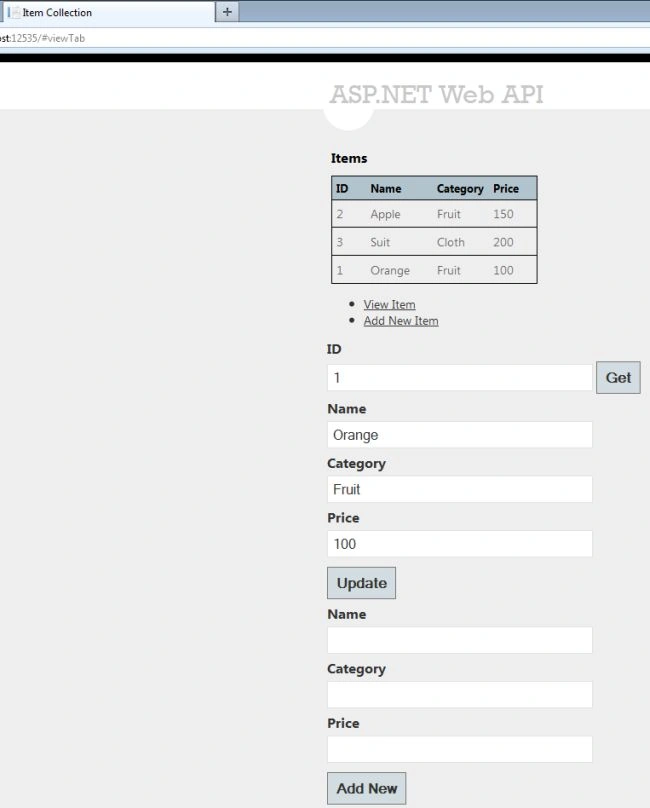Click the Category column header in Items table
Screen dimensions: 650x808
[x=460, y=189]
